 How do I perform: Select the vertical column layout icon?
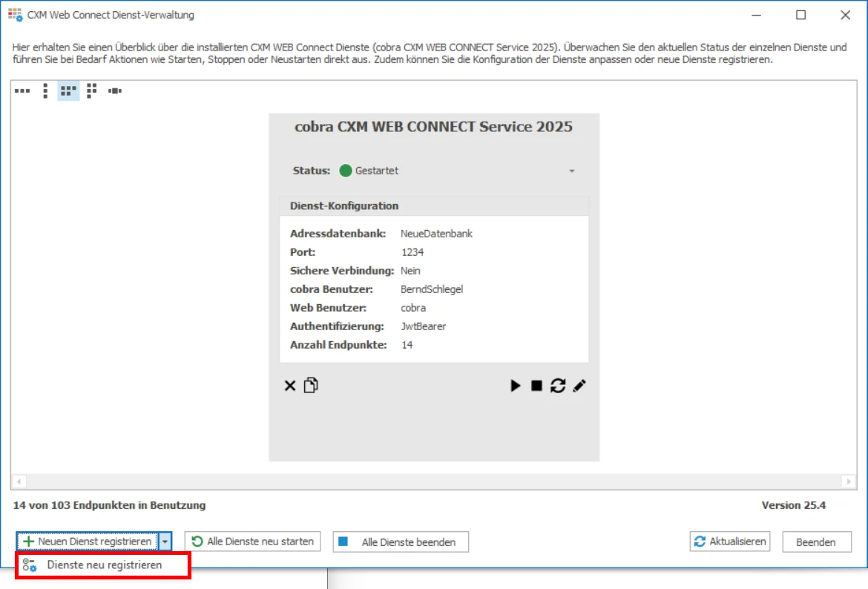coord(45,91)
